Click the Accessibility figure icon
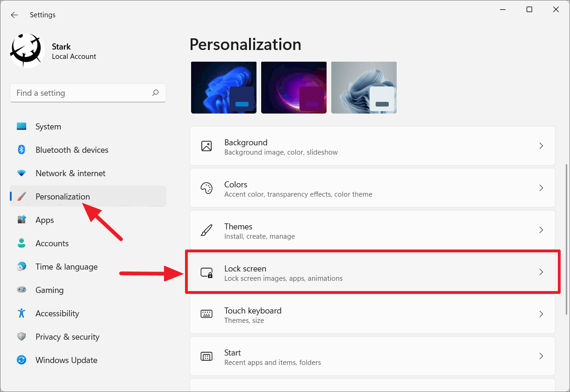Image resolution: width=570 pixels, height=392 pixels. [21, 314]
